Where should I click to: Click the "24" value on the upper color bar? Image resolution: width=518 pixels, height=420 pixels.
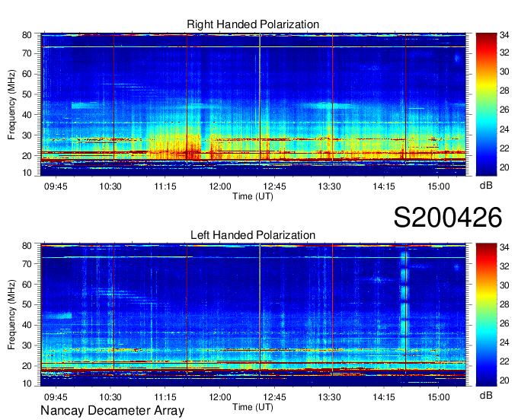(504, 129)
